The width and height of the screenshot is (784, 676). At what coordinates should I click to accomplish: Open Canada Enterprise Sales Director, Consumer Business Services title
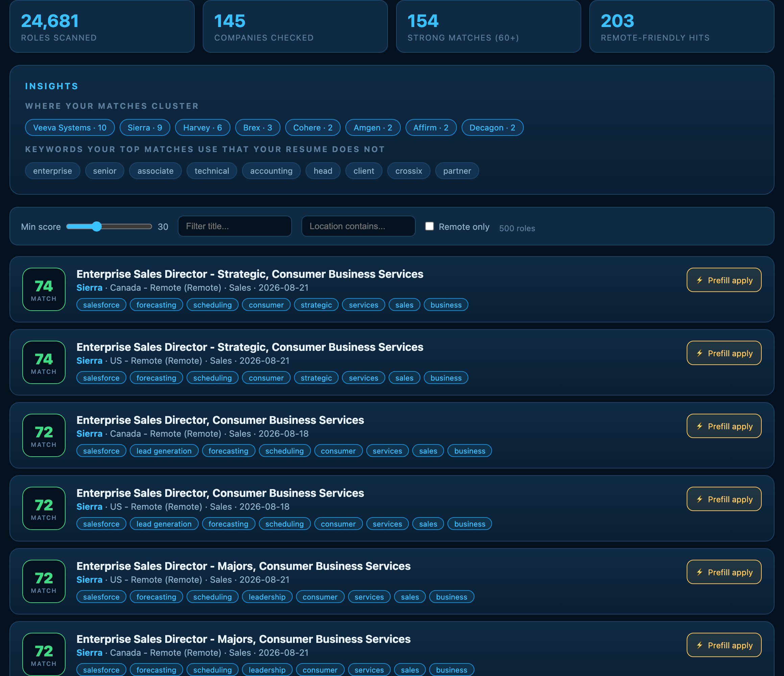click(220, 420)
